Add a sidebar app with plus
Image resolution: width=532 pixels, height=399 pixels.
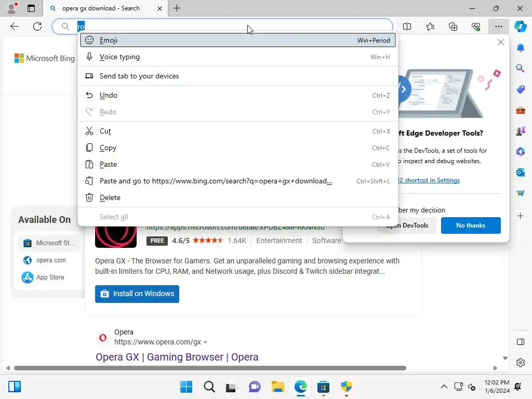pos(521,216)
